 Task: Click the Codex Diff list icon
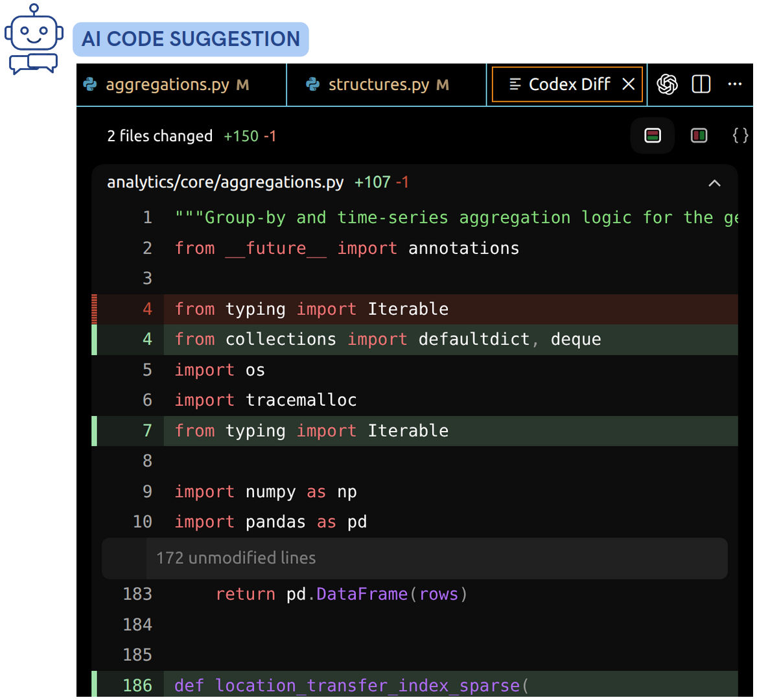coord(515,84)
